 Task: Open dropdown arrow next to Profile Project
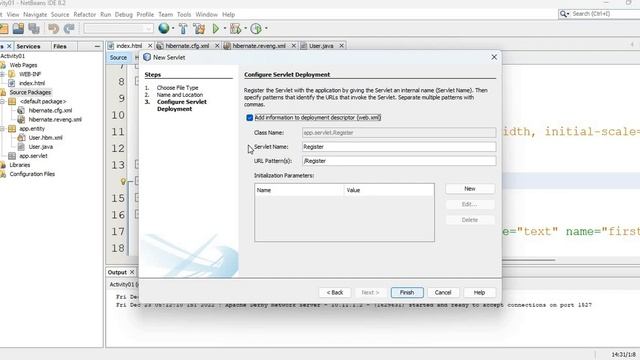click(266, 29)
